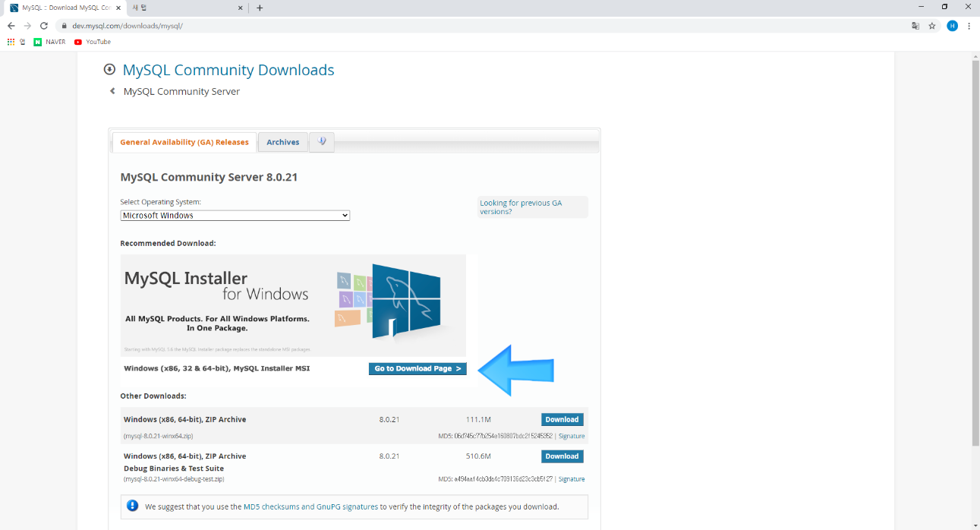Screen dimensions: 980x530
Task: Click the mysql-8.0.21-winx64-debug-test.zip filename text
Action: pos(174,479)
